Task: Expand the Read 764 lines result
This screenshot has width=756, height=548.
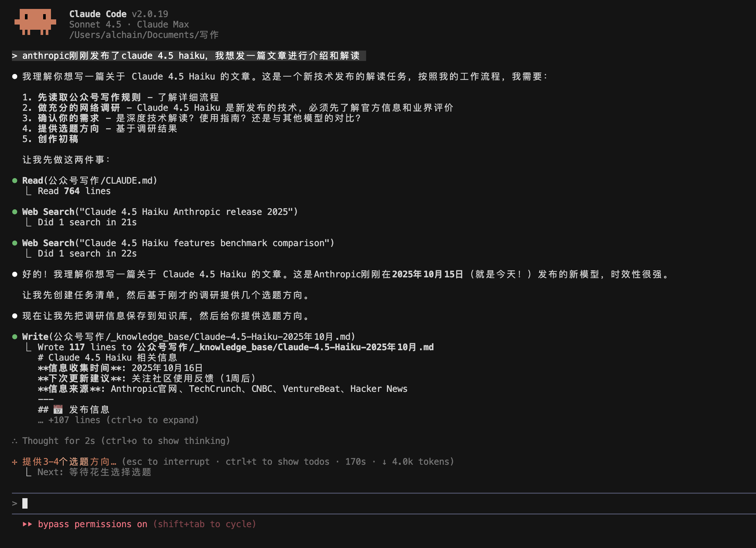Action: tap(74, 191)
